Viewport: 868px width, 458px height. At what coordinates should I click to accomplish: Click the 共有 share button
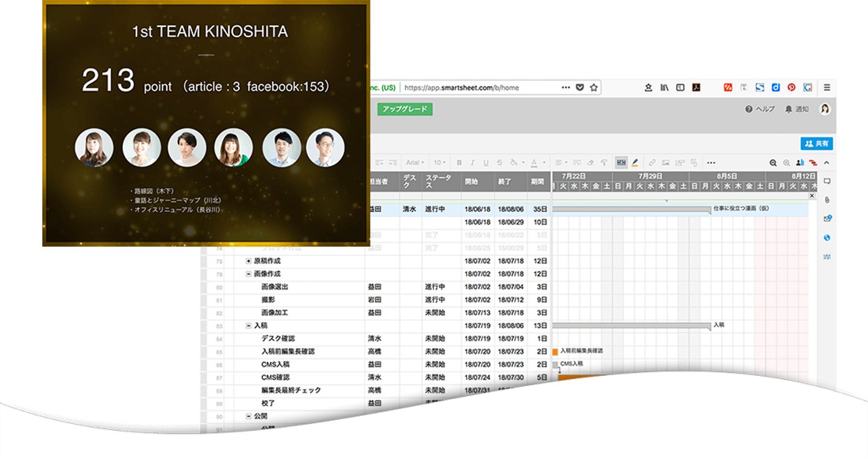click(x=817, y=144)
